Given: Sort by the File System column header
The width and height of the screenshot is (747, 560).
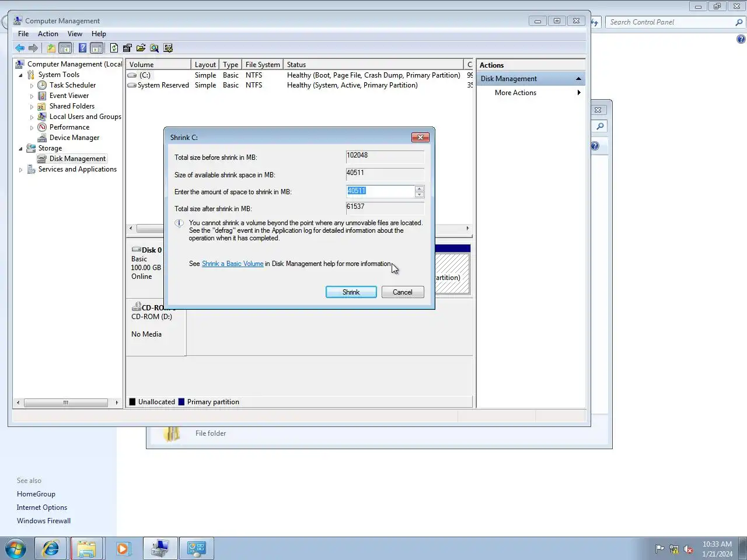Looking at the screenshot, I should tap(263, 65).
